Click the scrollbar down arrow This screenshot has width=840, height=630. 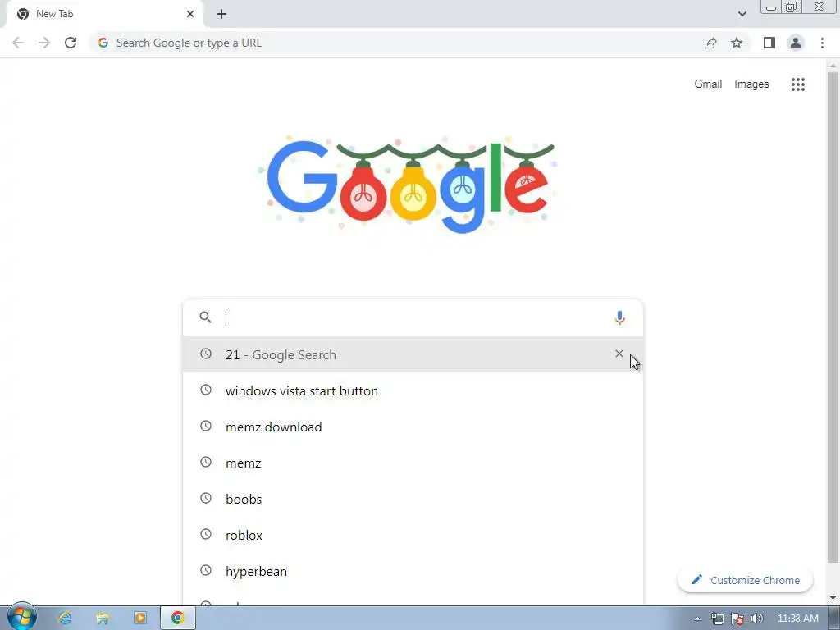pos(833,597)
